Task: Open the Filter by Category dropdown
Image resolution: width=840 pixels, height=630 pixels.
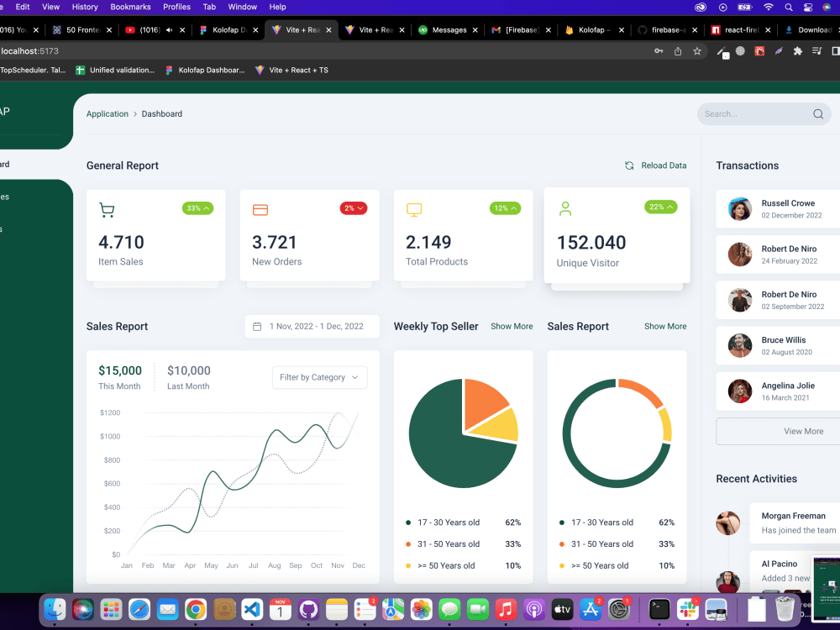Action: coord(320,377)
